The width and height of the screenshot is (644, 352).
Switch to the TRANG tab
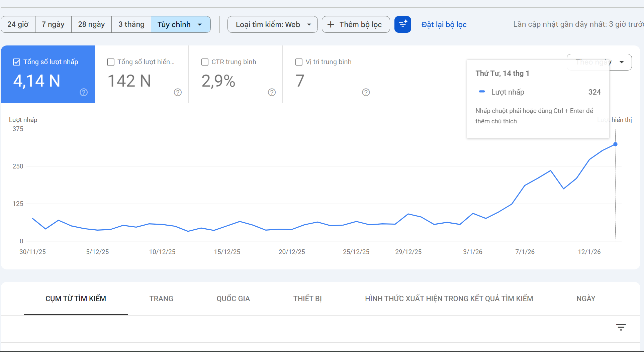pos(161,299)
